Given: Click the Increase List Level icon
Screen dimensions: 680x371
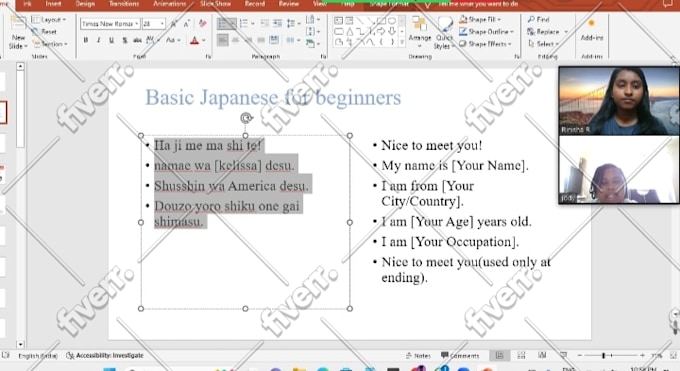Looking at the screenshot, I should tap(278, 23).
